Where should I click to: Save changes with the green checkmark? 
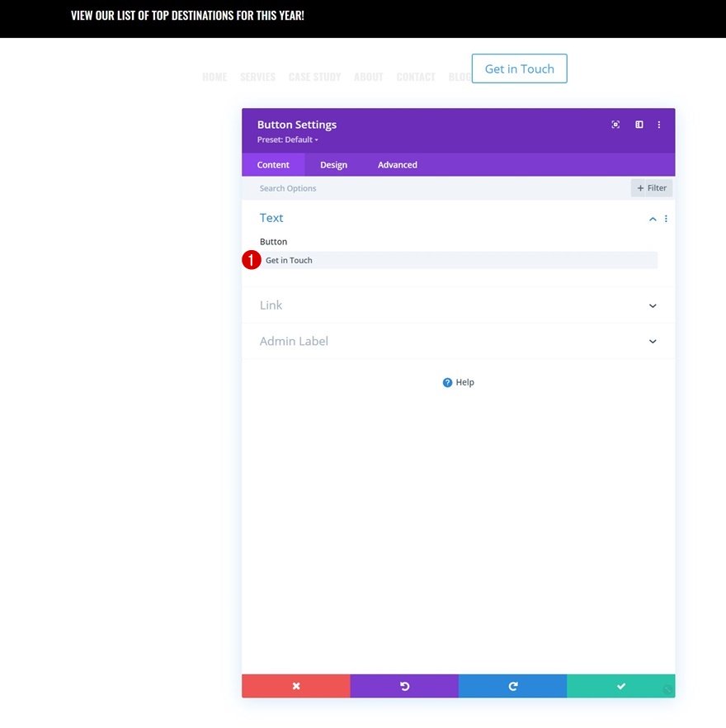621,686
